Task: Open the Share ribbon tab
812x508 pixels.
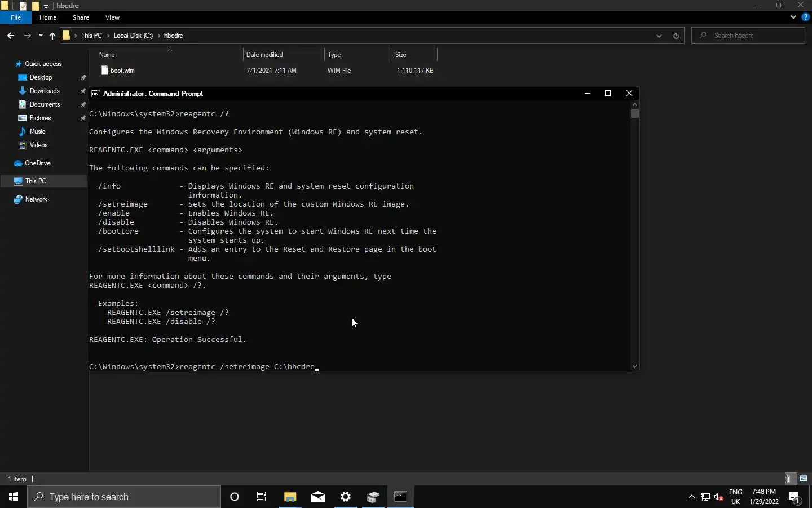Action: (81, 17)
